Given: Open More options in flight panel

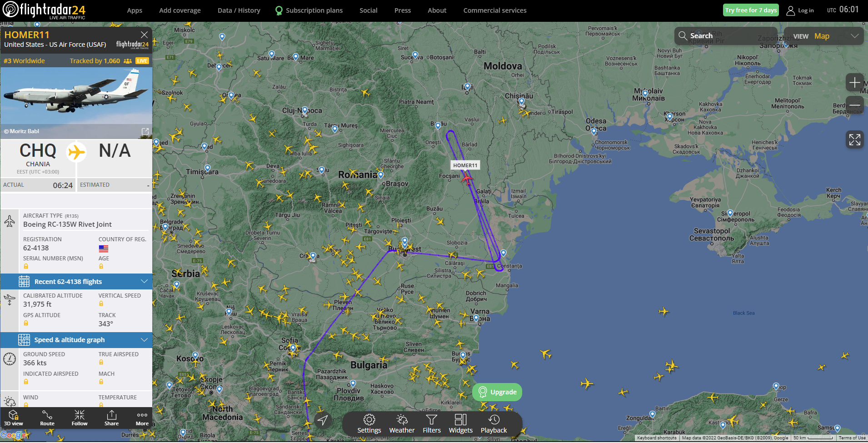Looking at the screenshot, I should tap(142, 418).
